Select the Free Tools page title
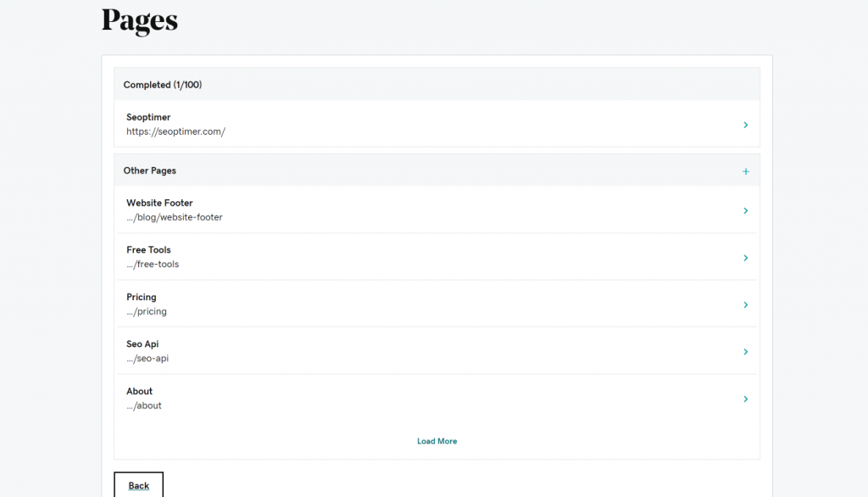Viewport: 868px width, 497px height. point(148,249)
